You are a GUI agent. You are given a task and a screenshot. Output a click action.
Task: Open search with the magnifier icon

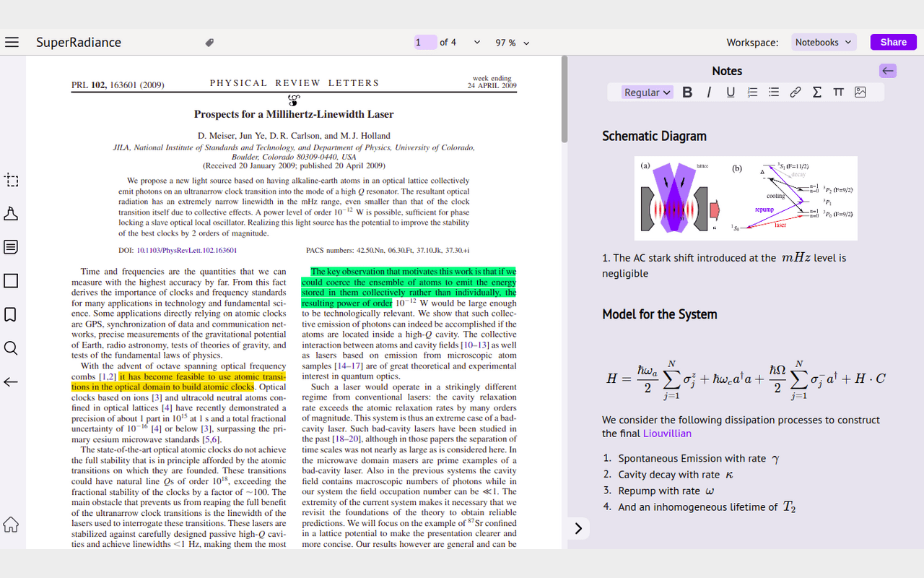tap(11, 348)
